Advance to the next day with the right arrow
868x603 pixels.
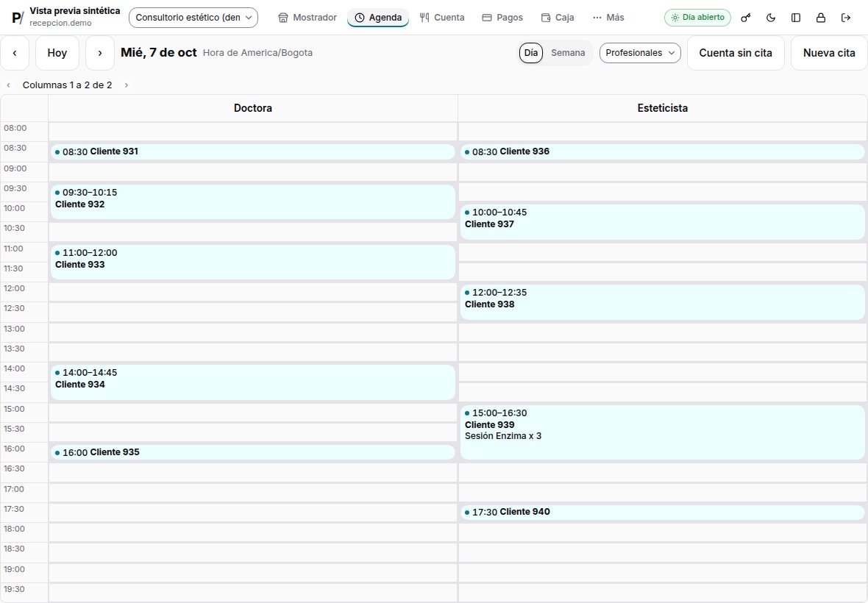(x=100, y=53)
